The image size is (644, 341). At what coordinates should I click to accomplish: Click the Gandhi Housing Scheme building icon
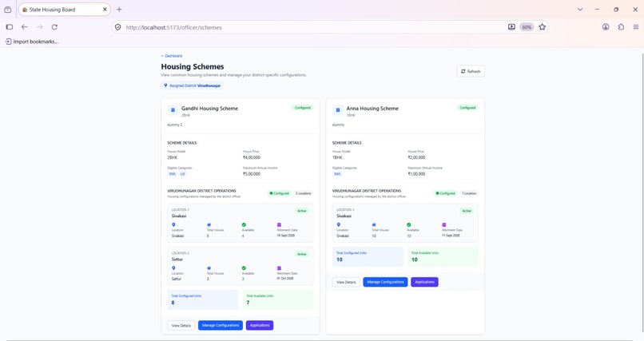click(173, 110)
